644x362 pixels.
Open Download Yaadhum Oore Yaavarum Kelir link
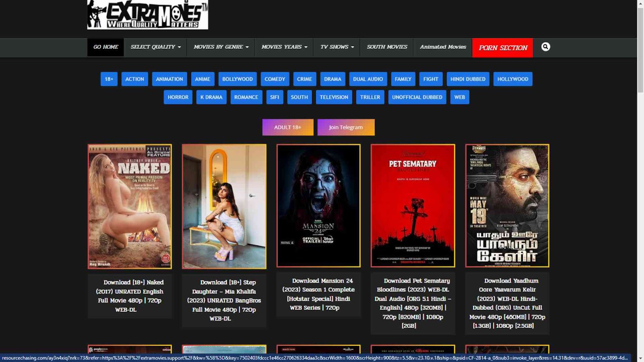[x=507, y=303]
